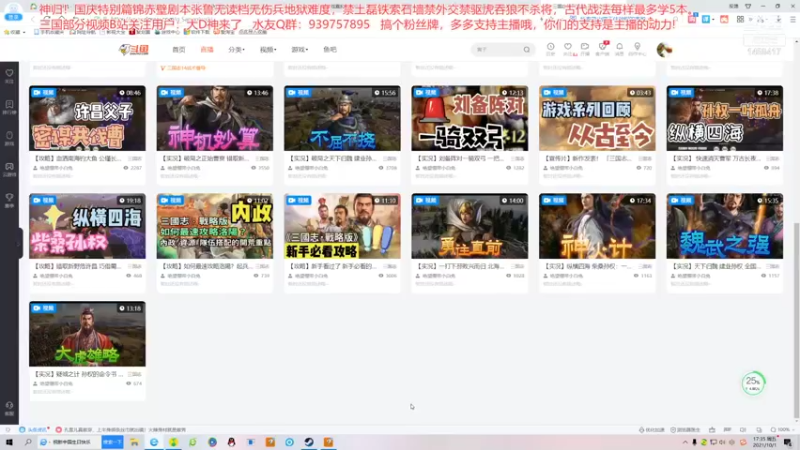The image size is (800, 450).
Task: Expand the 分类 category dropdown
Action: (x=236, y=49)
